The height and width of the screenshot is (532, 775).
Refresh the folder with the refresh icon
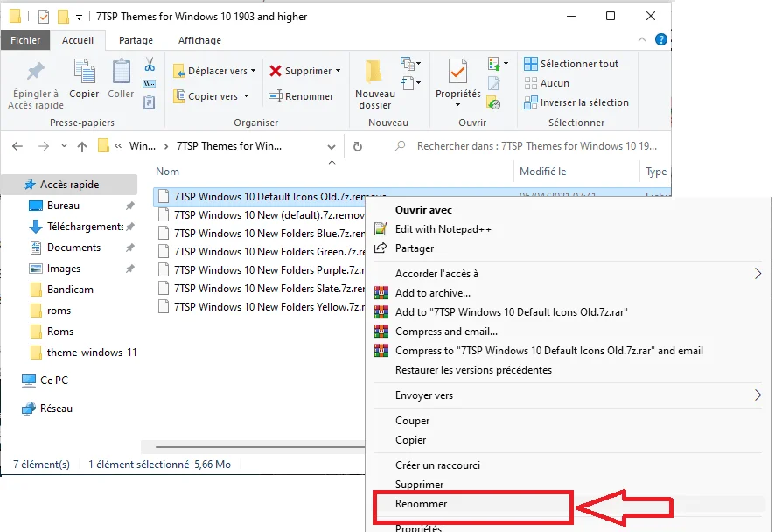click(x=358, y=145)
